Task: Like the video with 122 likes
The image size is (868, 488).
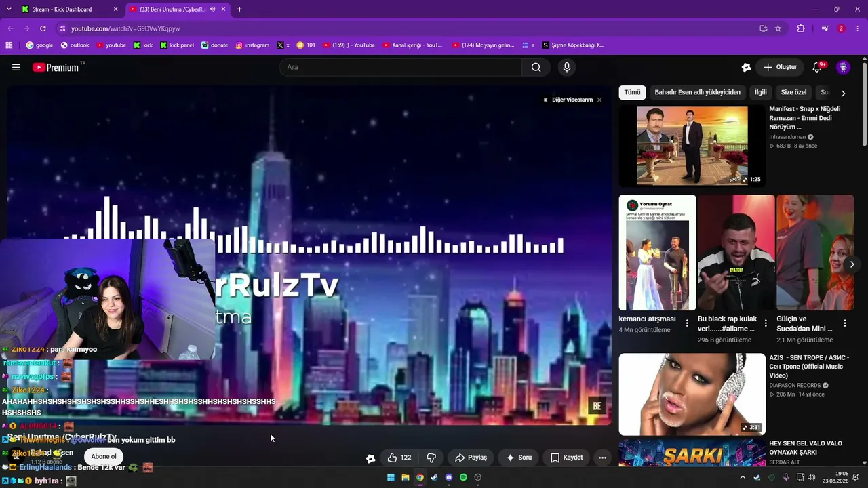Action: tap(399, 457)
